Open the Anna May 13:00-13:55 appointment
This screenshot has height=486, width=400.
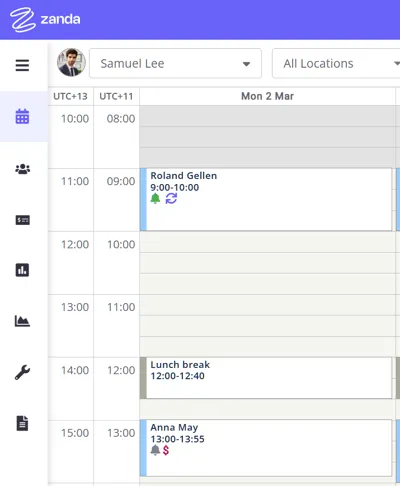tap(266, 448)
